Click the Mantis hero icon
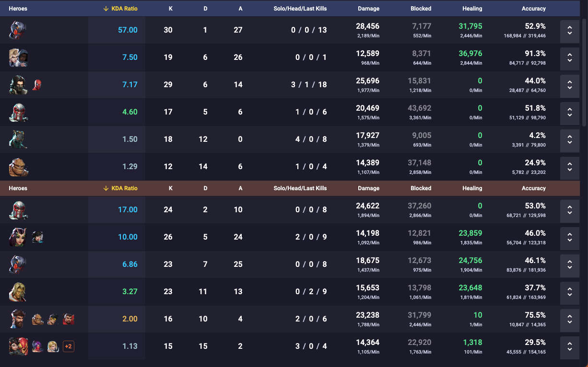The width and height of the screenshot is (588, 367). point(18,237)
